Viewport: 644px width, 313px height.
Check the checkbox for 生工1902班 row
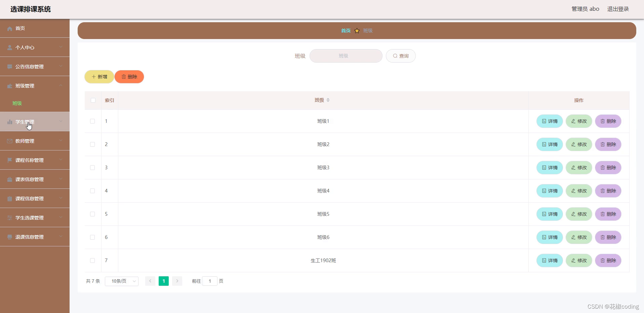click(x=92, y=260)
